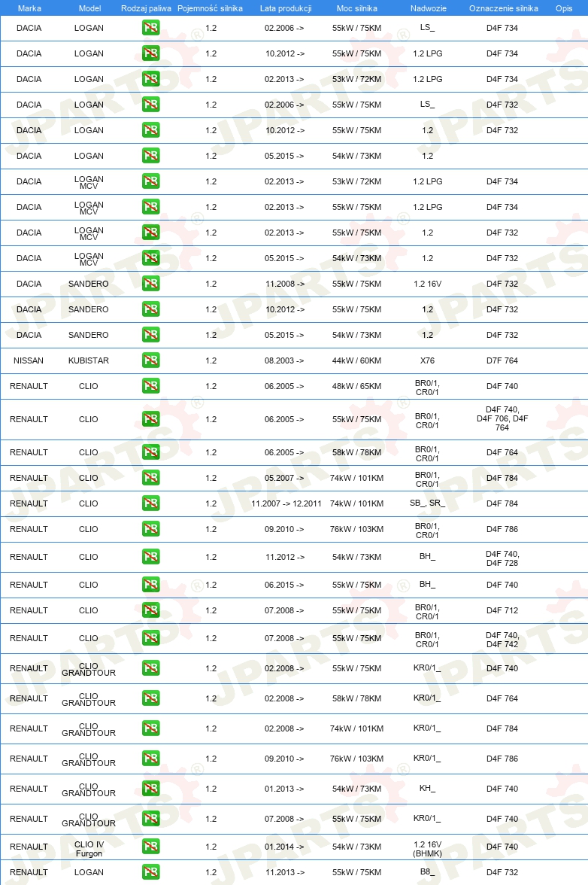
Task: Click the Model column header
Action: point(89,8)
